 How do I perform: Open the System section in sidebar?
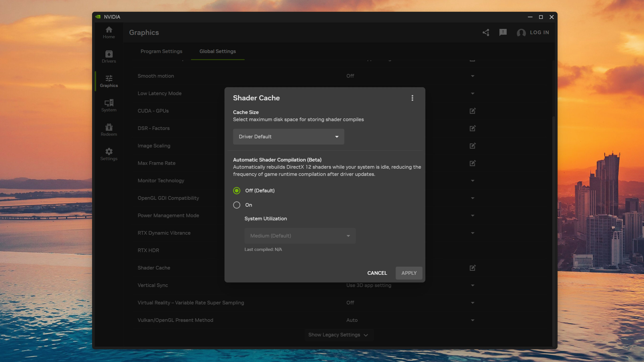(109, 105)
